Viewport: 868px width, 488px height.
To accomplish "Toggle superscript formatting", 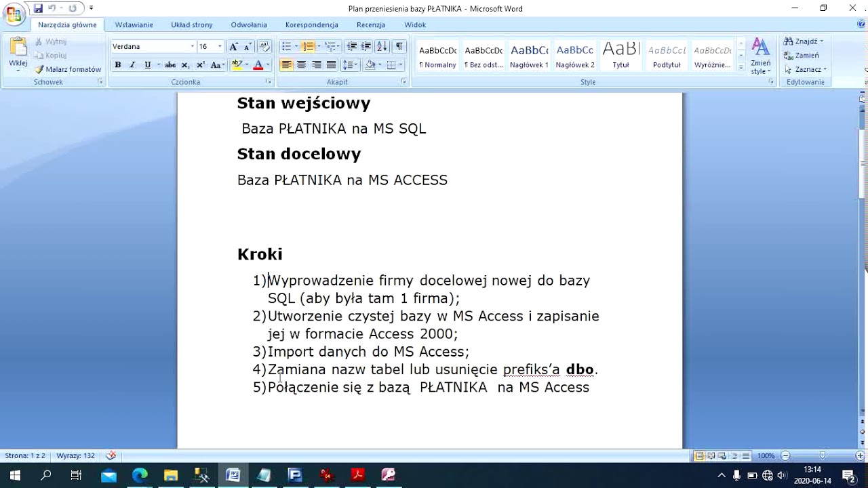I will (200, 65).
